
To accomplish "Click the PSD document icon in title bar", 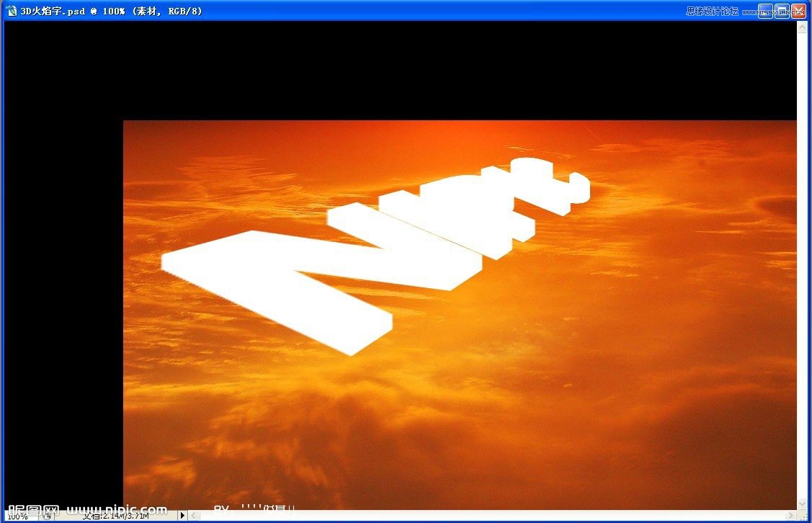I will click(11, 11).
